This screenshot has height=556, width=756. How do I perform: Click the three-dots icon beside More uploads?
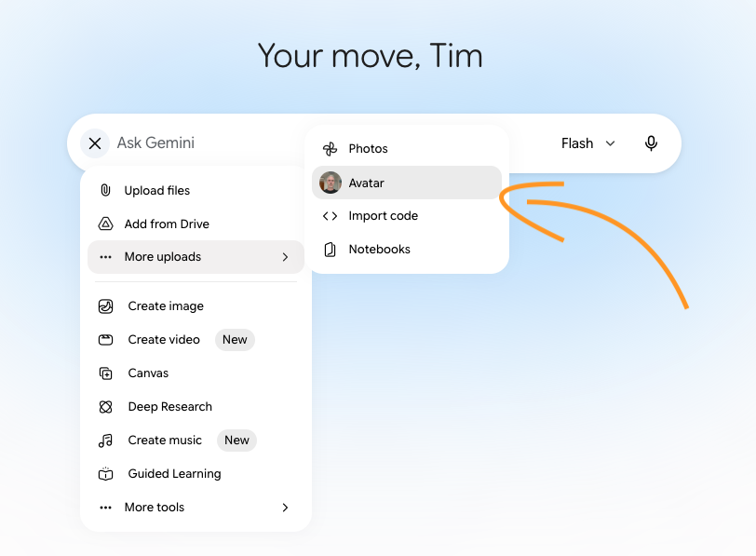point(105,257)
